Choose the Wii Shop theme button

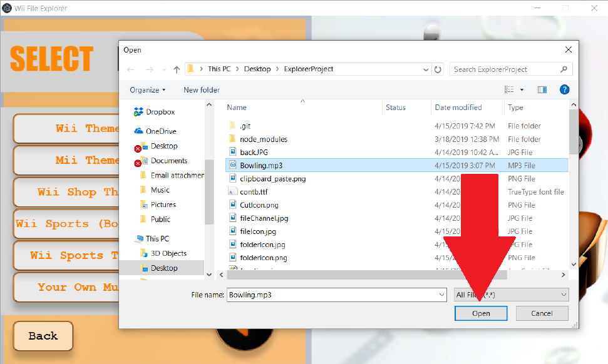(67, 192)
